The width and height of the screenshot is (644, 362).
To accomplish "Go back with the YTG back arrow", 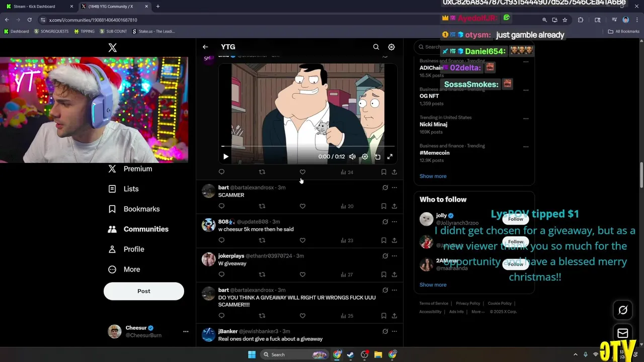I will pyautogui.click(x=205, y=47).
